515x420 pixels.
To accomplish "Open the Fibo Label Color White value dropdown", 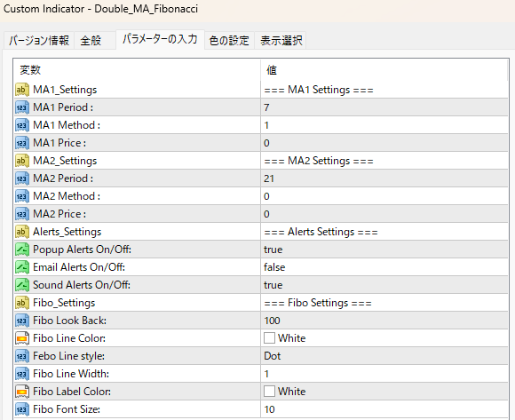I will pyautogui.click(x=384, y=392).
